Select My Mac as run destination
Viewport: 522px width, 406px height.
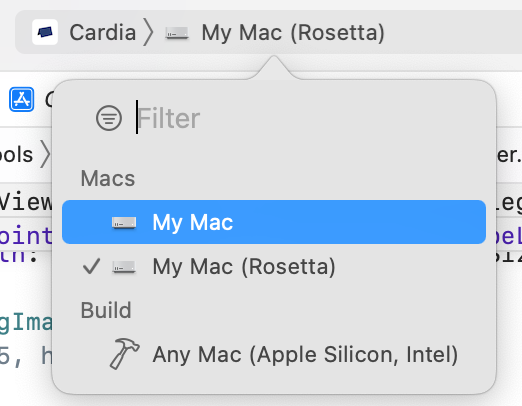[274, 222]
